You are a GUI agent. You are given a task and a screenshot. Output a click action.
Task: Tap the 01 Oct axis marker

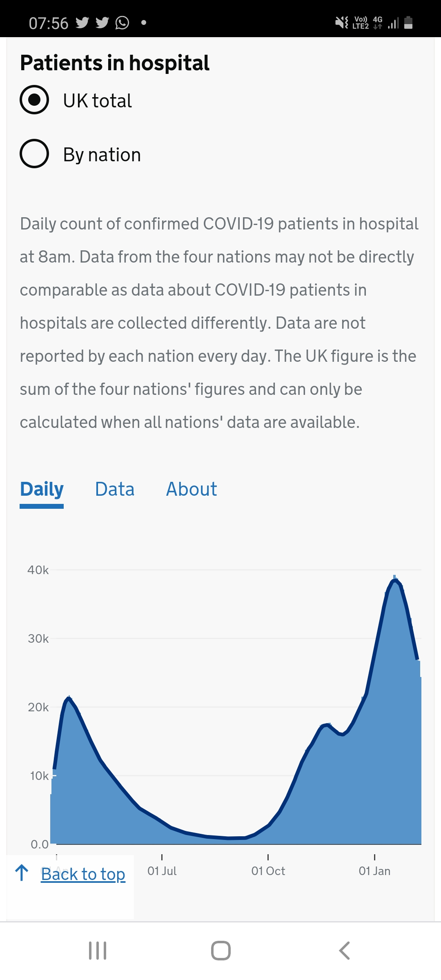[268, 871]
